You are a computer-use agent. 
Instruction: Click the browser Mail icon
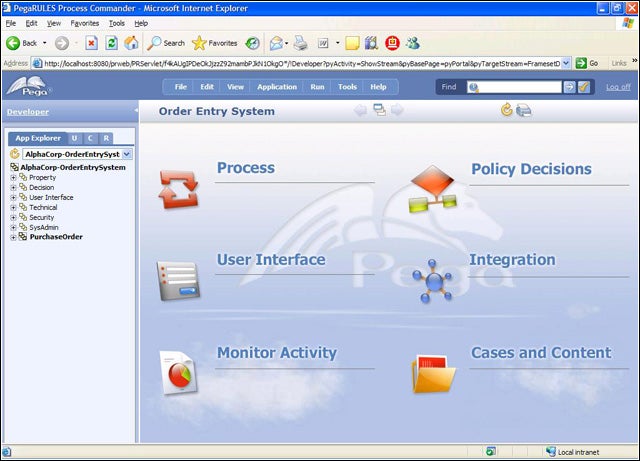click(276, 43)
